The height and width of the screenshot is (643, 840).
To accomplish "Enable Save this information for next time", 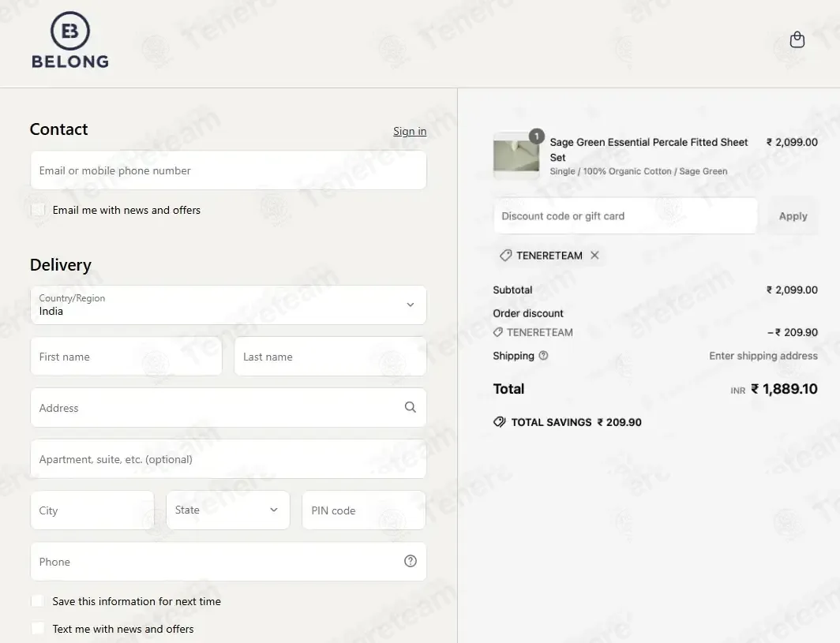I will (38, 600).
